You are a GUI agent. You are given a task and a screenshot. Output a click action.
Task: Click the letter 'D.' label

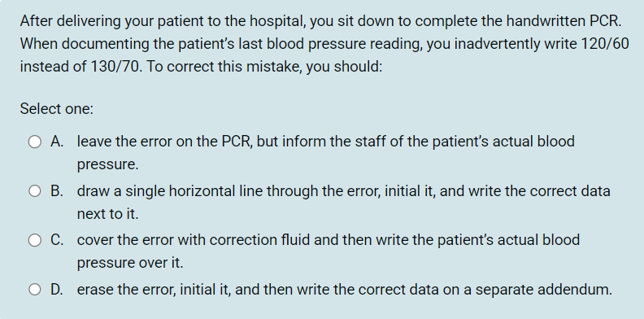coord(57,290)
